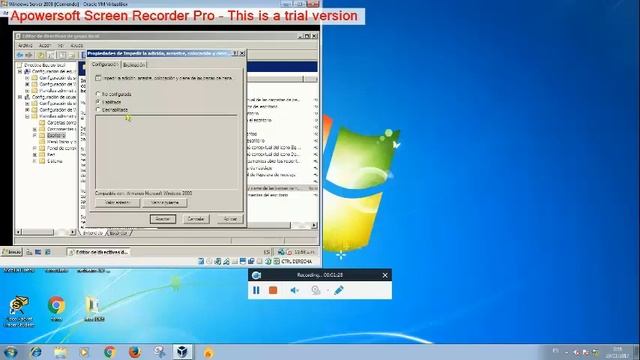Switch to the Configuración tab in properties dialog
The width and height of the screenshot is (640, 360).
coord(104,64)
